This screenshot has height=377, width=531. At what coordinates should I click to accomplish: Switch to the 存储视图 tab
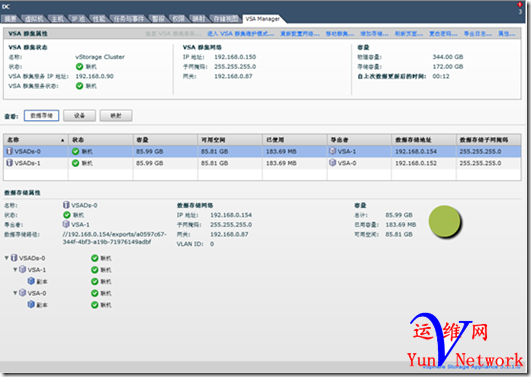226,19
